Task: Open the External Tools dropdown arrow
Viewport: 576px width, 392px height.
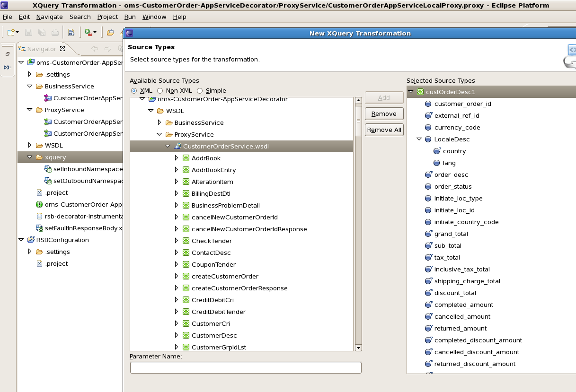Action: [x=95, y=33]
